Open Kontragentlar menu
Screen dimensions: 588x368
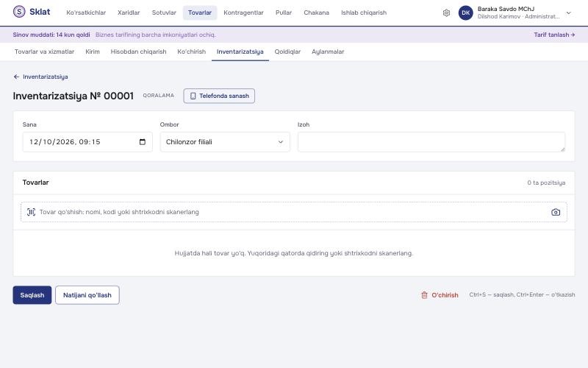(x=243, y=13)
